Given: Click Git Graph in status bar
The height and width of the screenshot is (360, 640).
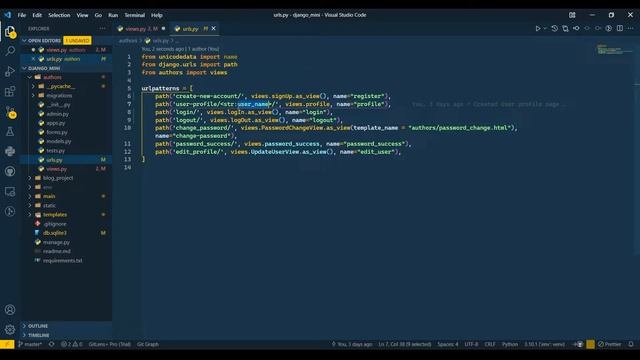Looking at the screenshot, I should pos(148,344).
